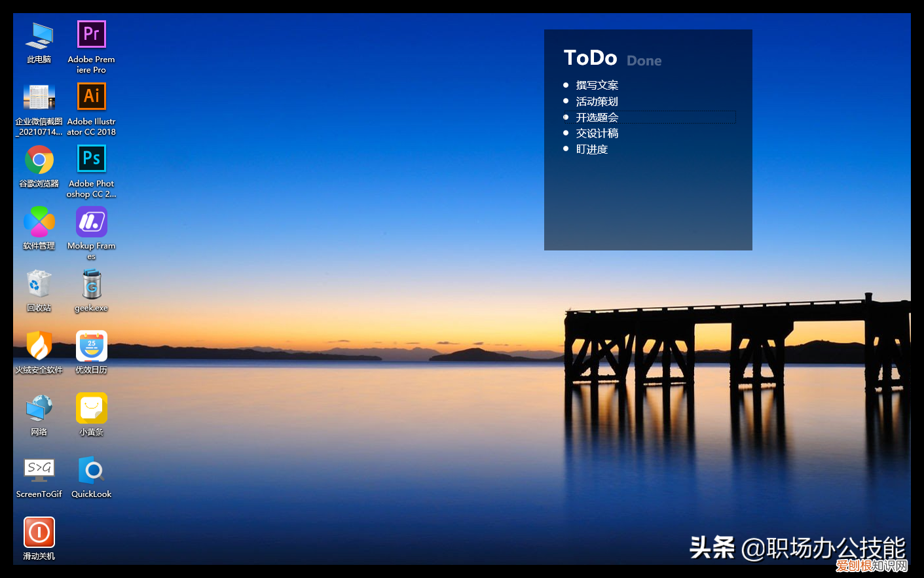Click the 火绒安全软件 security icon

pyautogui.click(x=39, y=346)
